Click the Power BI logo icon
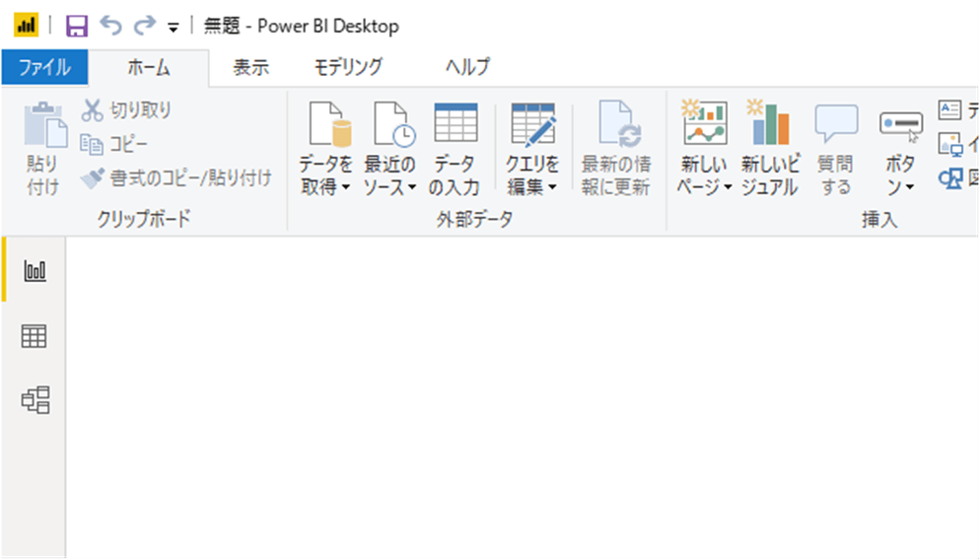Screen dimensions: 980x560 click(x=27, y=26)
